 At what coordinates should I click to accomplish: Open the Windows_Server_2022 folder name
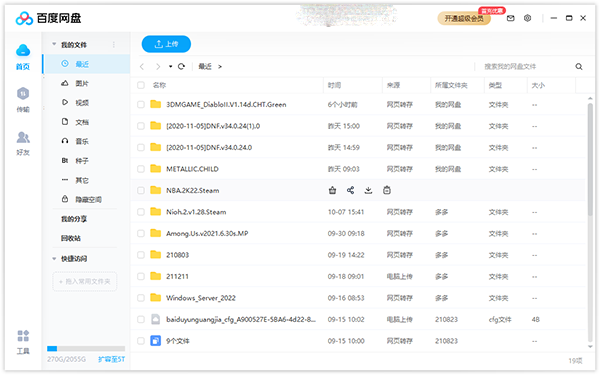201,298
